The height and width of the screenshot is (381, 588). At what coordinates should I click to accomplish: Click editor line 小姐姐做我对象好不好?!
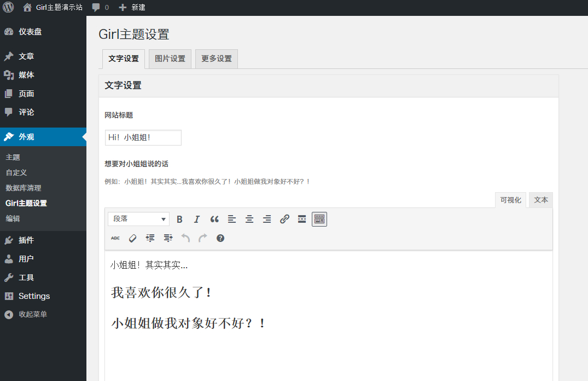[x=189, y=323]
